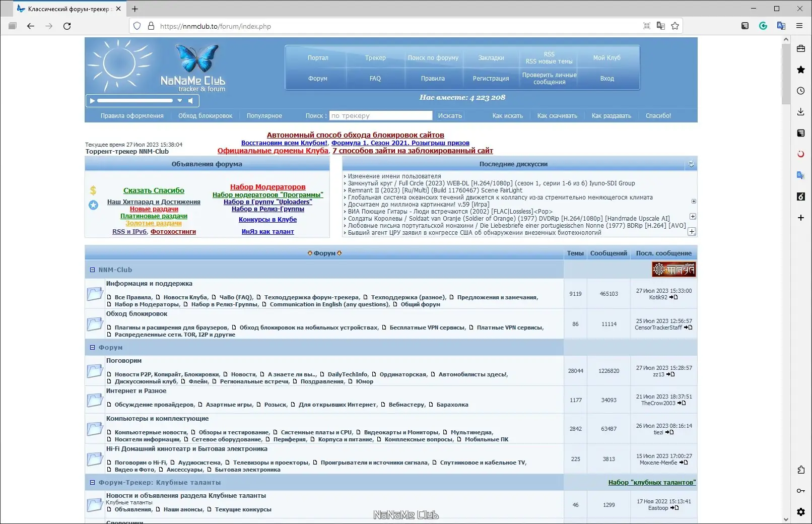Viewport: 812px width, 524px height.
Task: Open the Закладки menu item
Action: pos(491,58)
